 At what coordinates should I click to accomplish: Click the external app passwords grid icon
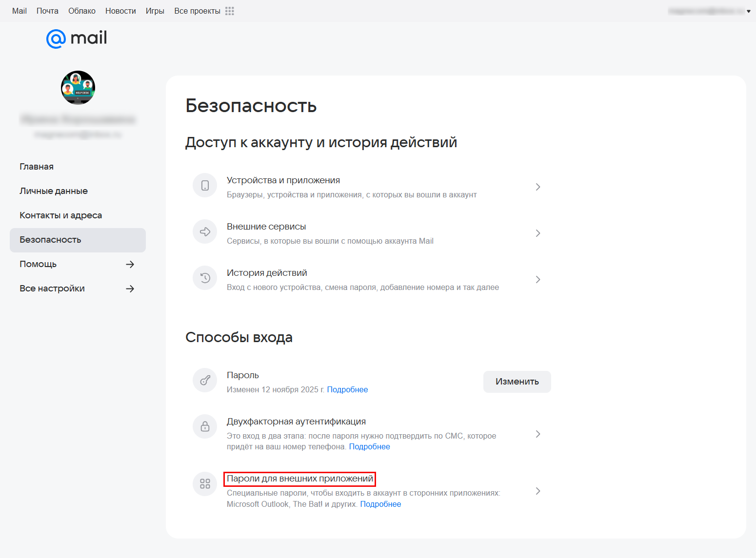click(x=205, y=484)
